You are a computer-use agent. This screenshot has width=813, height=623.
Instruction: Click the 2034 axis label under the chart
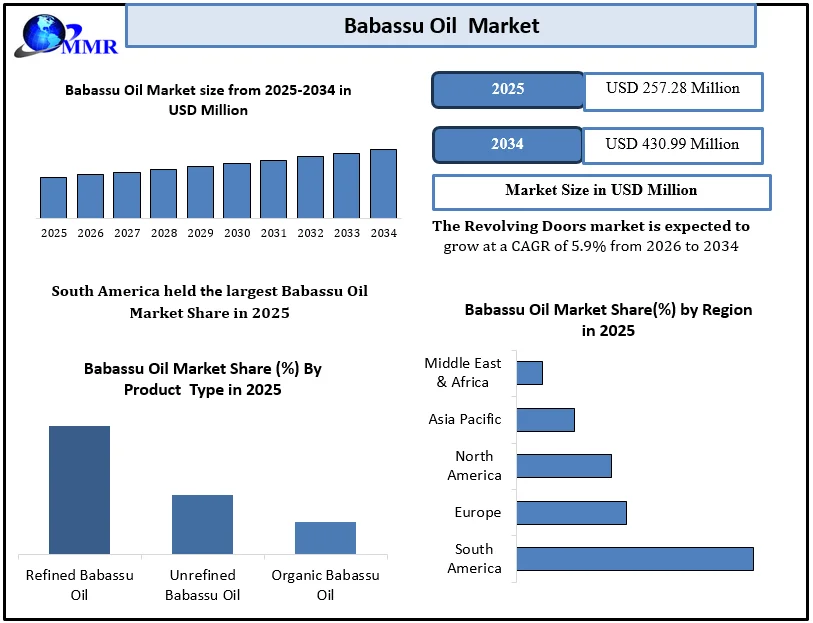[384, 233]
